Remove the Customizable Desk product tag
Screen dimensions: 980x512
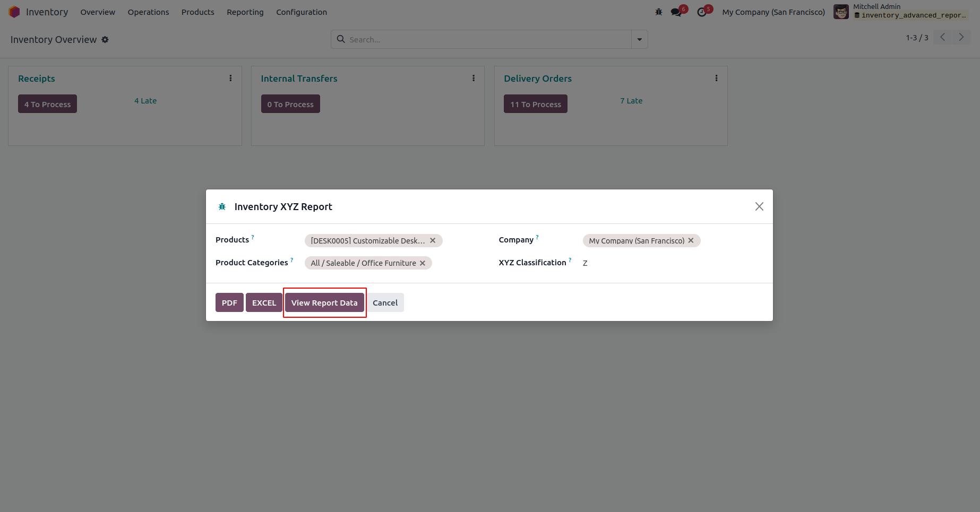(433, 241)
